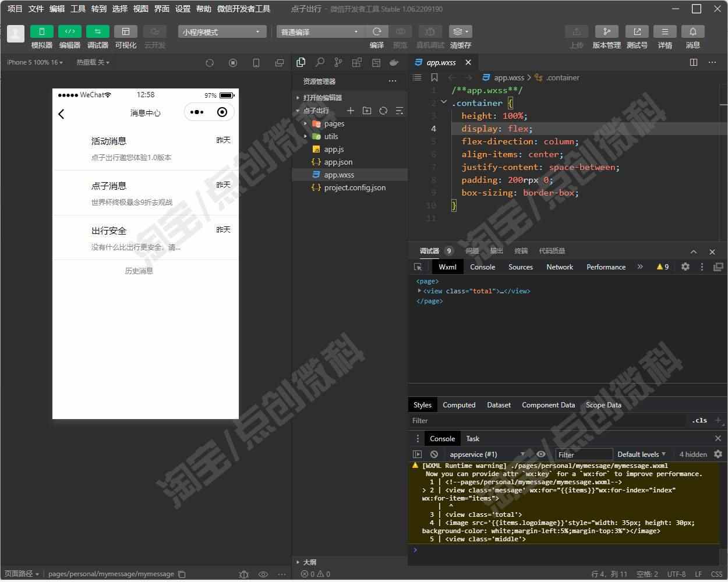Open the explorer files icon in sidebar

coord(301,62)
